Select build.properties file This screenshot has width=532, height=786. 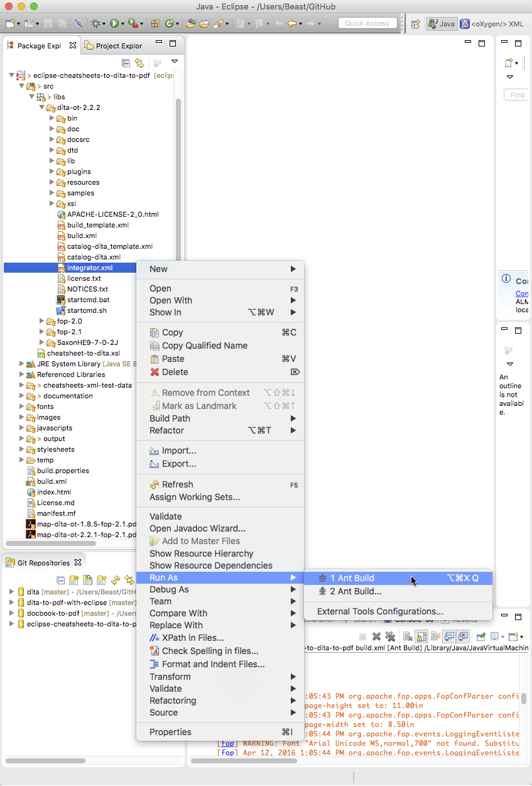63,471
